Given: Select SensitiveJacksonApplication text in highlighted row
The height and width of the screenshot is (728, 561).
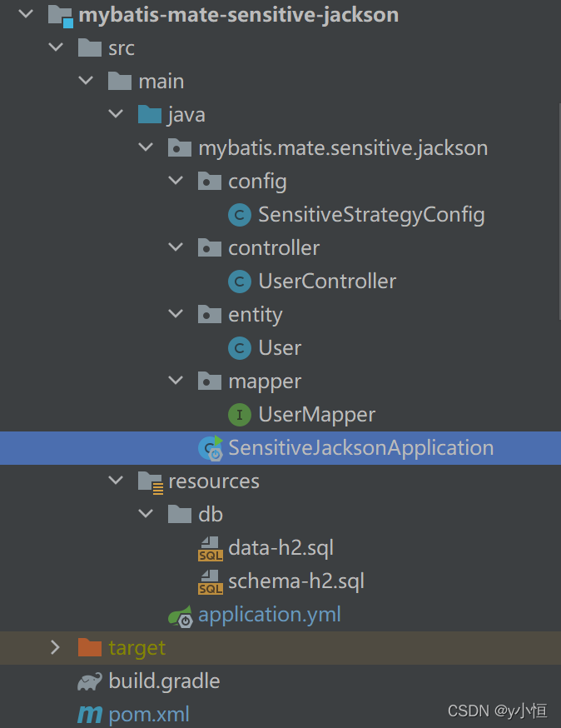Looking at the screenshot, I should coord(361,448).
